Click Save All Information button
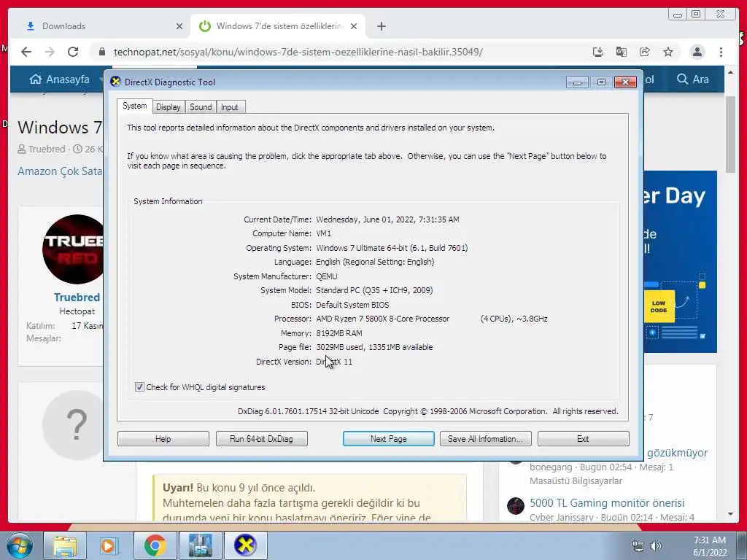Image resolution: width=747 pixels, height=560 pixels. tap(485, 438)
